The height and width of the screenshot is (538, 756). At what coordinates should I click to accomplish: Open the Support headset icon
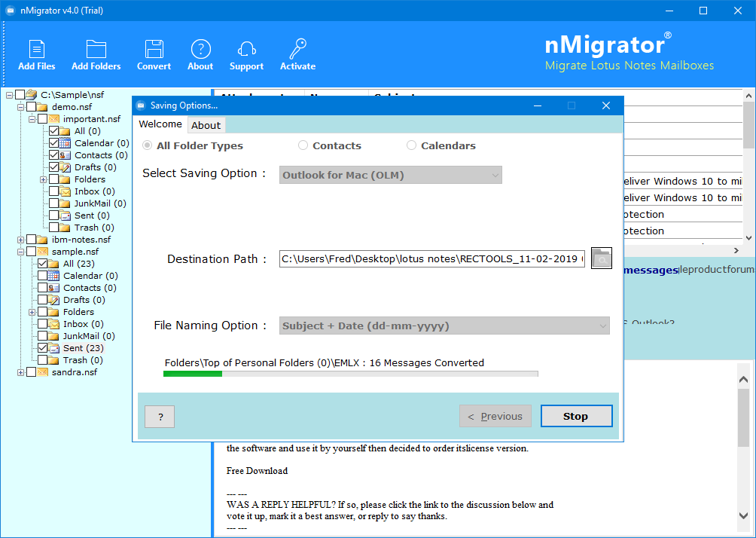point(246,49)
